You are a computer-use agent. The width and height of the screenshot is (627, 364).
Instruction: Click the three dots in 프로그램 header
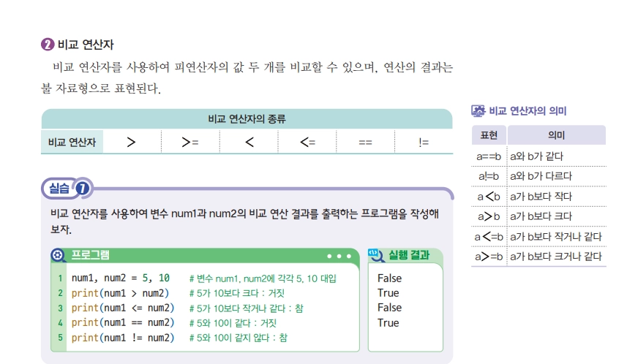[x=339, y=256]
